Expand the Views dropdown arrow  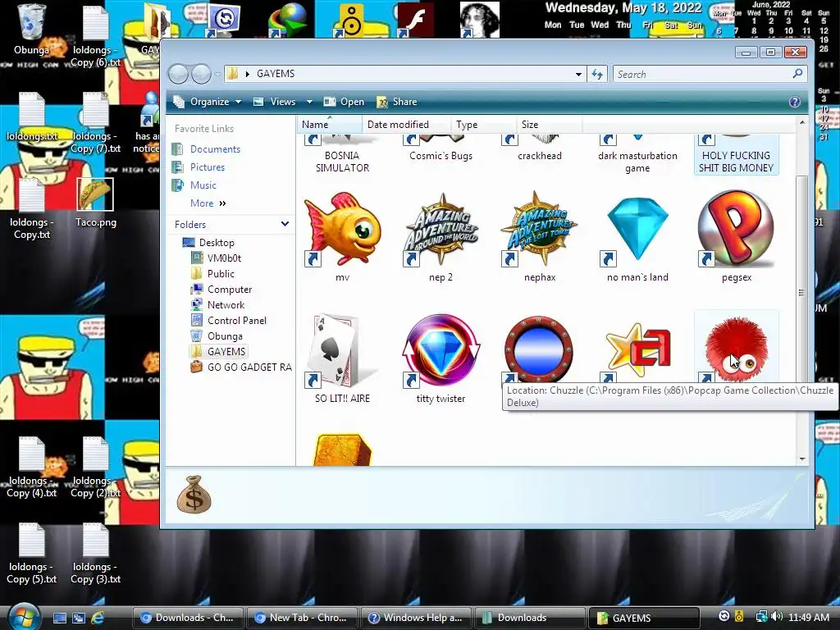309,102
